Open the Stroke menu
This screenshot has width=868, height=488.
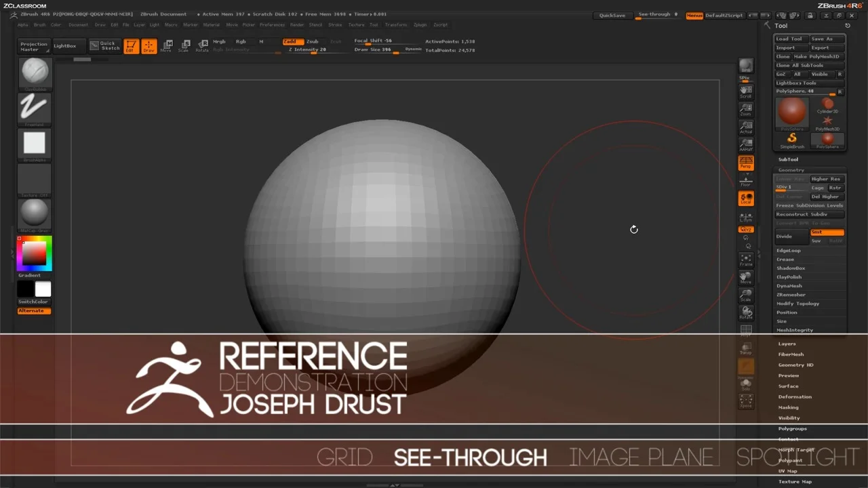point(335,25)
